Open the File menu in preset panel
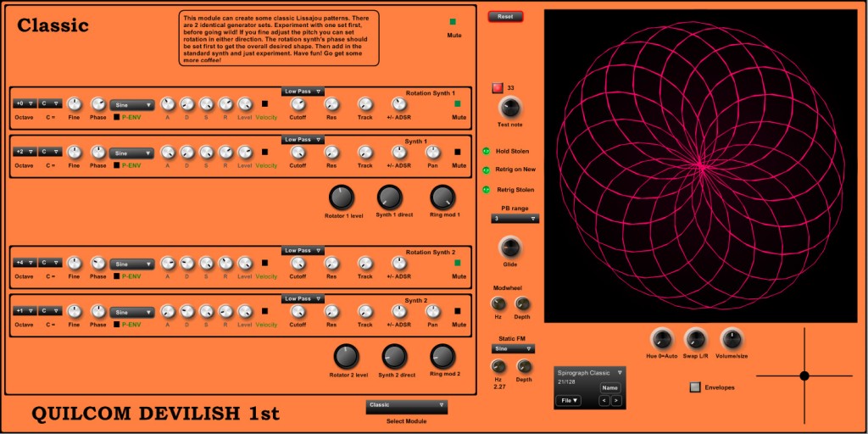The height and width of the screenshot is (434, 868). click(x=568, y=400)
